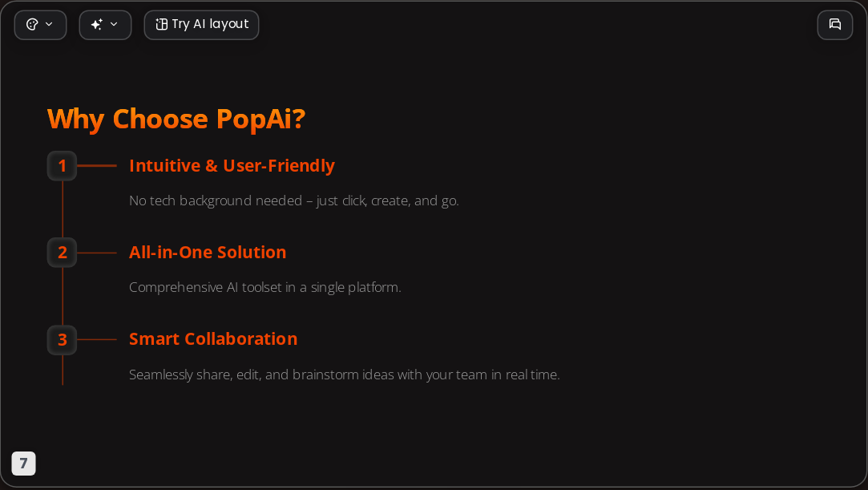Select the 'Seamlessly share, edit, and brainstorm' text

click(345, 375)
